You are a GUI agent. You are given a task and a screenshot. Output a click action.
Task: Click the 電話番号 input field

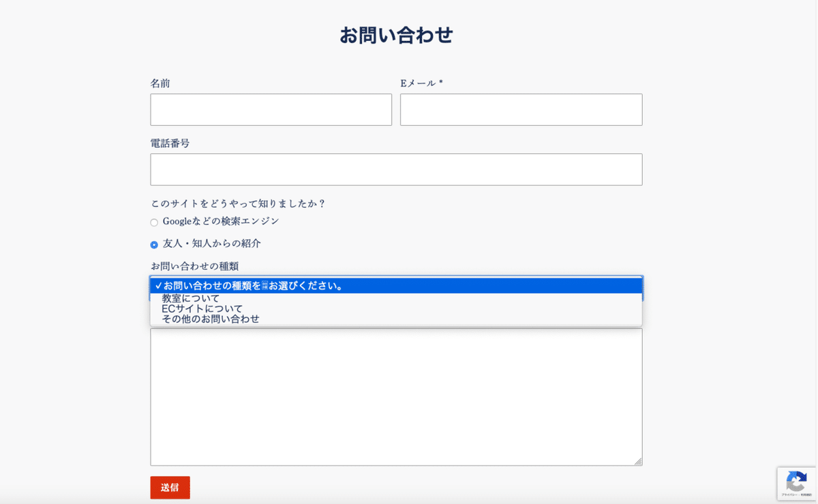click(x=395, y=169)
